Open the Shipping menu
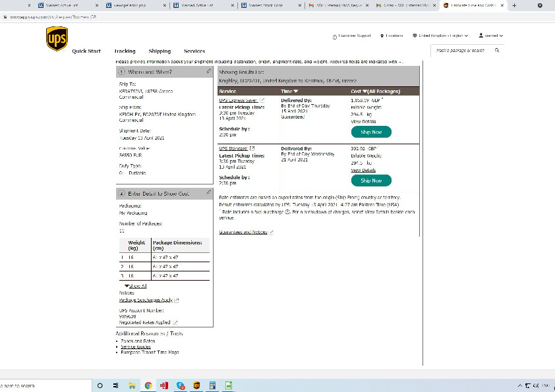This screenshot has height=392, width=555. [x=160, y=51]
